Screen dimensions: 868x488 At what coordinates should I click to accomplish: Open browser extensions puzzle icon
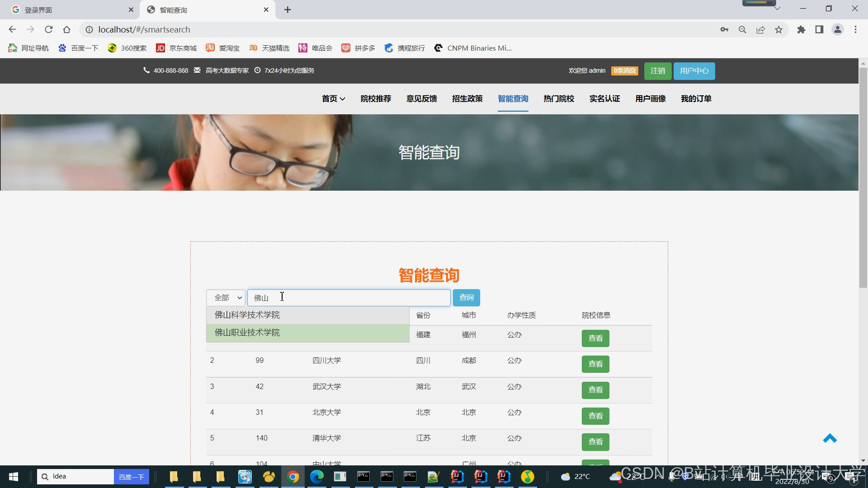pos(801,29)
